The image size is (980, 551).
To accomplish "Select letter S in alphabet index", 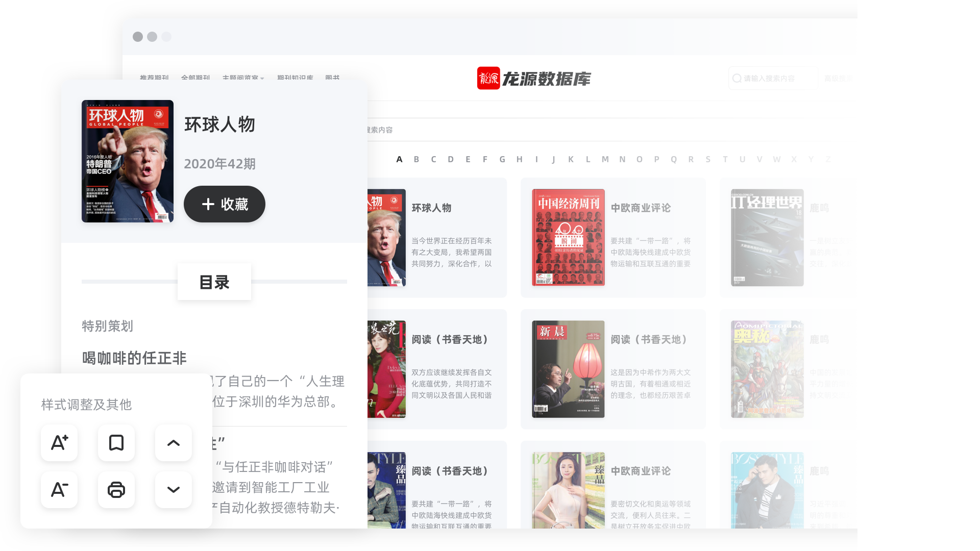I will tap(708, 159).
